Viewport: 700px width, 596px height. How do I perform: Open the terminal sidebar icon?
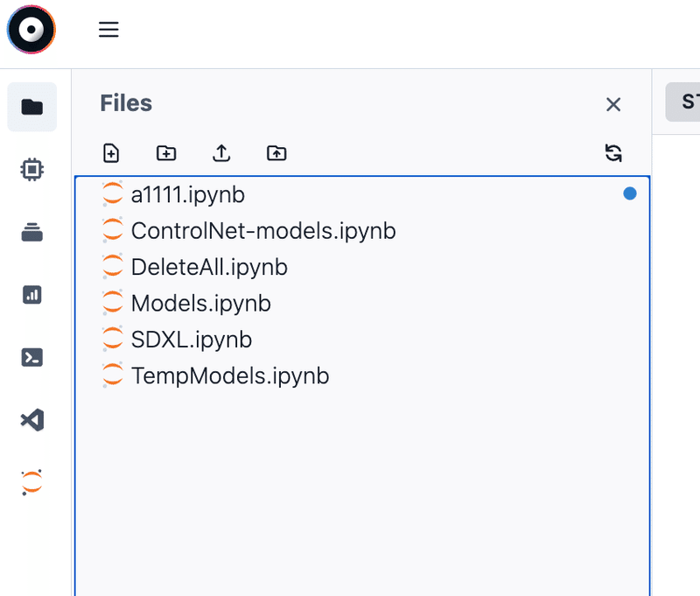pos(32,357)
